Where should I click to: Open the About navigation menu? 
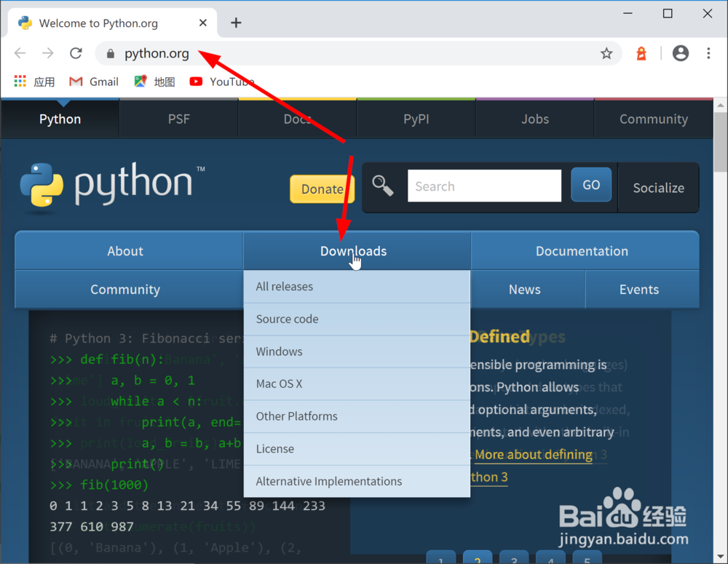129,250
